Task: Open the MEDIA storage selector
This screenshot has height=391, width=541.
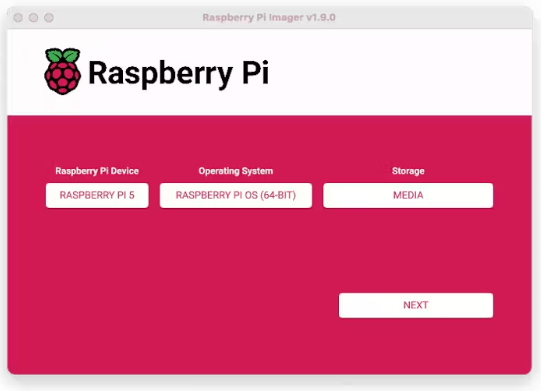Action: click(408, 195)
